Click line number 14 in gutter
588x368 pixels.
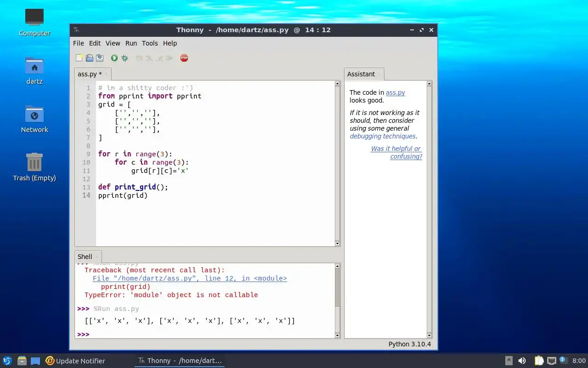pyautogui.click(x=86, y=195)
